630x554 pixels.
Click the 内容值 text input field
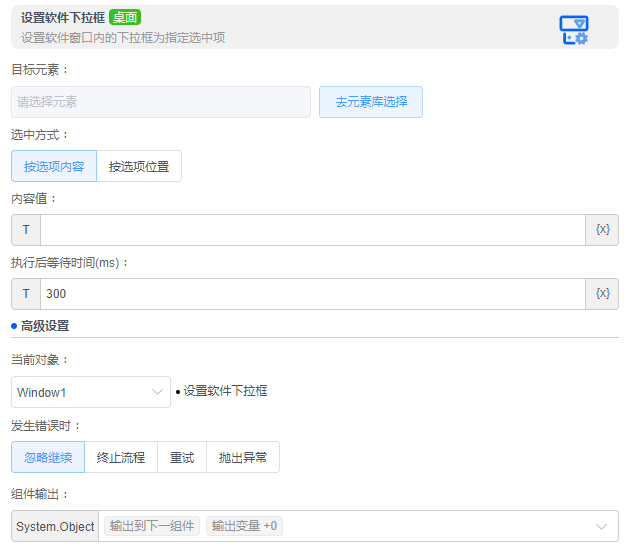(x=313, y=230)
